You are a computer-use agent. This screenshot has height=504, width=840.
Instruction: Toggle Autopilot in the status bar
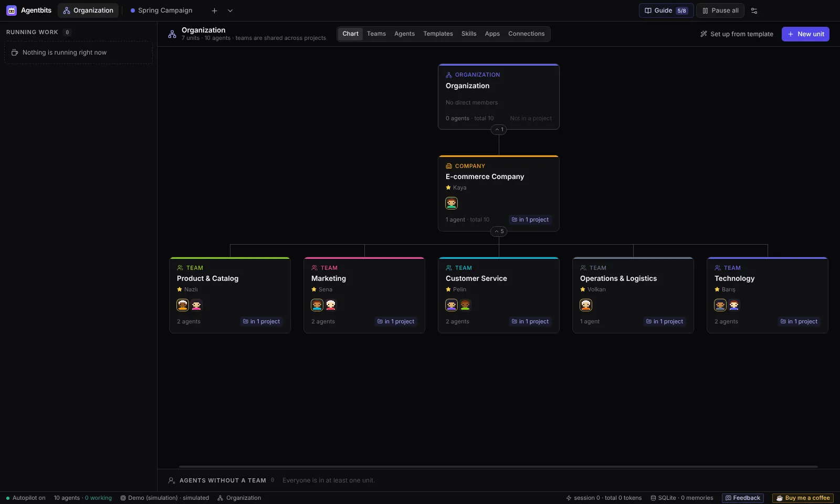pos(26,498)
